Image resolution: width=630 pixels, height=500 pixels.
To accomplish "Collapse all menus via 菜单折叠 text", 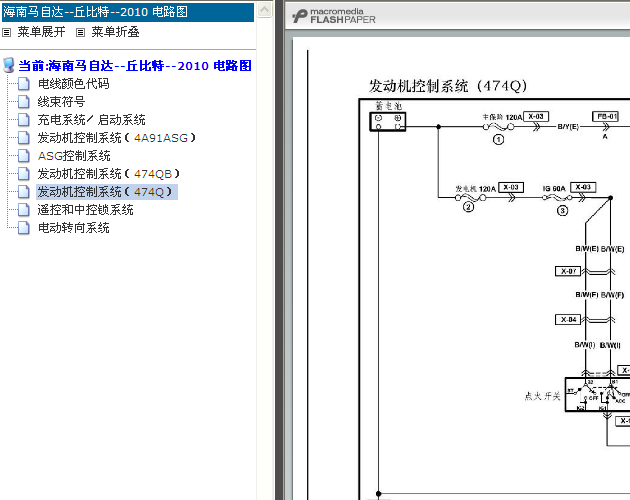I will 115,32.
